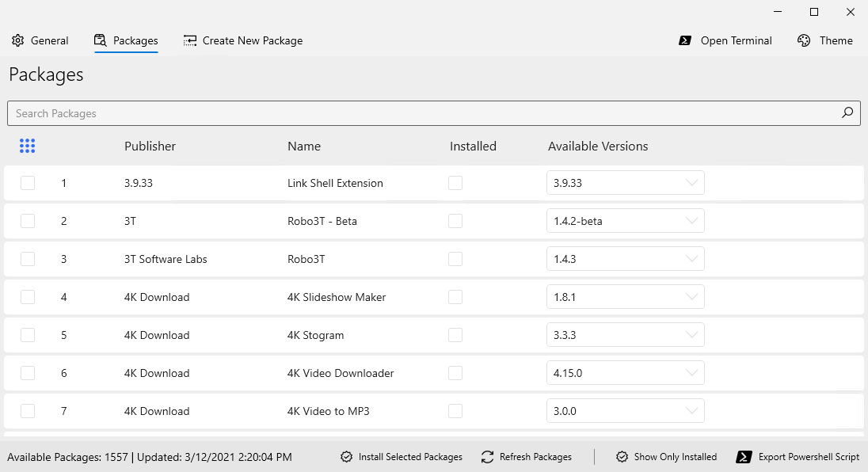Open the 4.15.0 version dropdown
Image resolution: width=868 pixels, height=472 pixels.
point(626,373)
